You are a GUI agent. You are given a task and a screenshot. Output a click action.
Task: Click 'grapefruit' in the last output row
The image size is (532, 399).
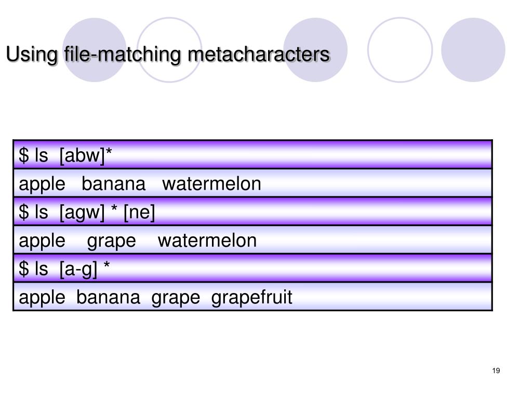point(252,298)
